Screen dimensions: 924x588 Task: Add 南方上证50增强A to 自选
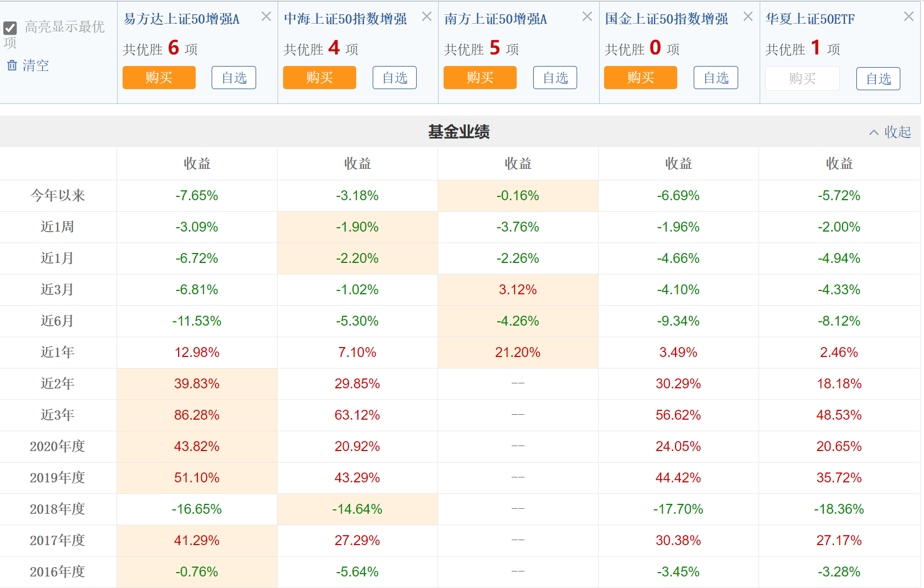click(555, 78)
